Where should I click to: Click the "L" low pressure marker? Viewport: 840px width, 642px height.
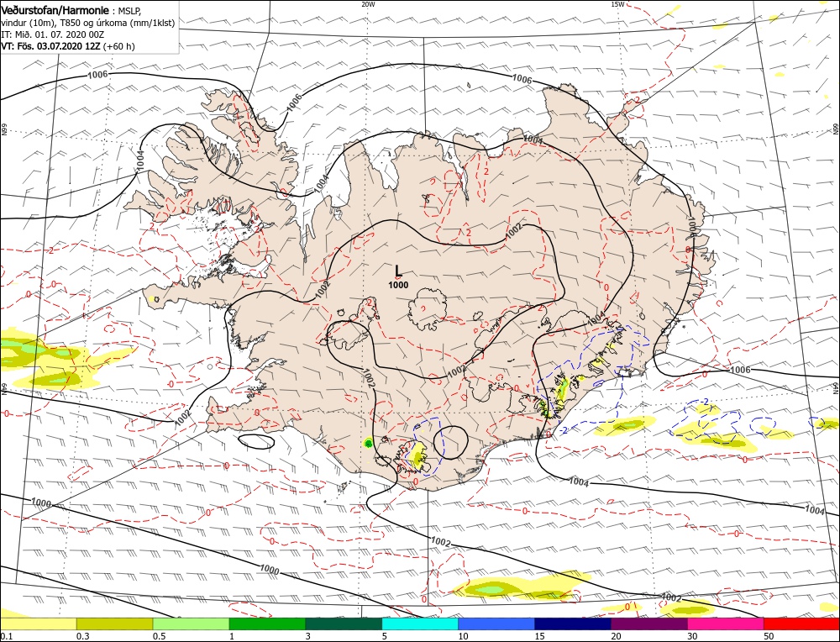(398, 271)
